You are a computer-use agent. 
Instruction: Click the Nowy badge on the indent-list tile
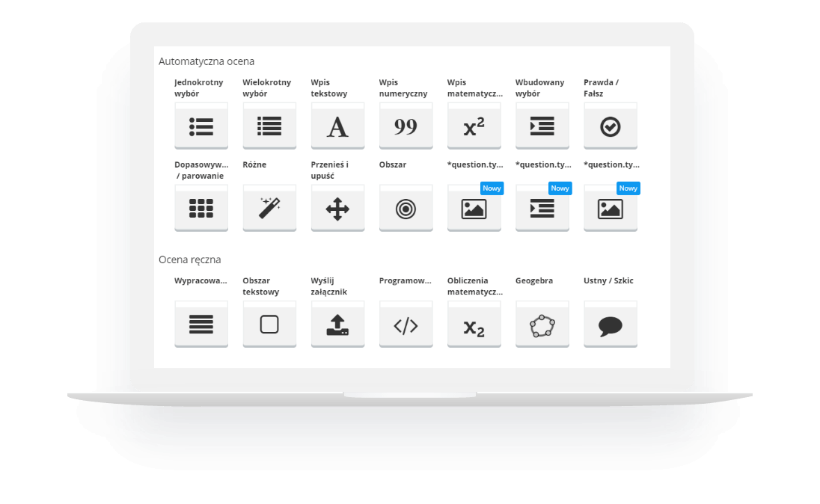coord(560,188)
